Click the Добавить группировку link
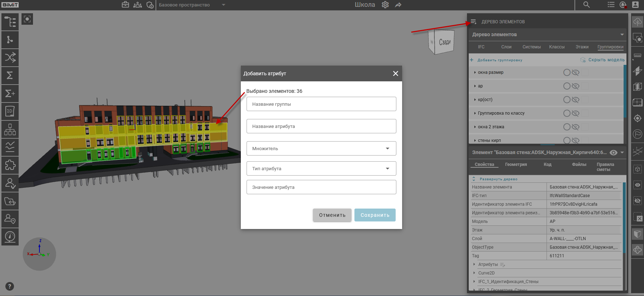Image resolution: width=644 pixels, height=296 pixels. pos(500,60)
